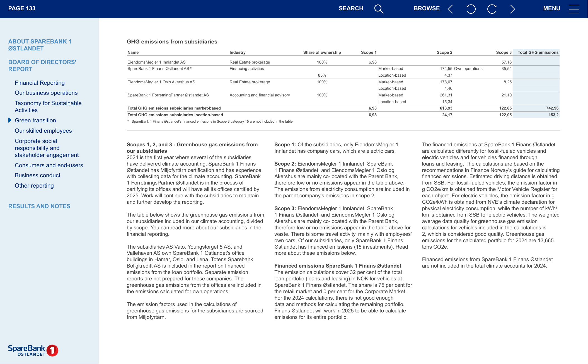Click the Financed emissions SpareBank 1 Finans heading
The height and width of the screenshot is (364, 588).
[338, 266]
